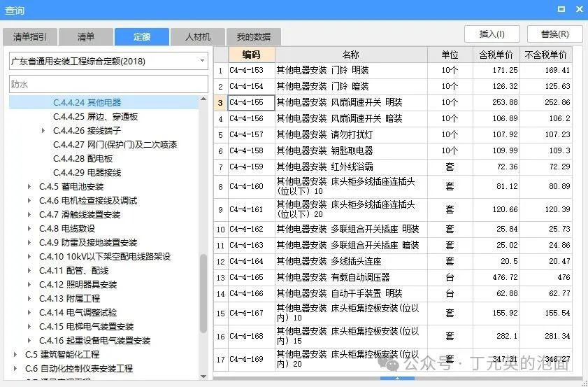Click the bottom panel collapse arrow handle
The height and width of the screenshot is (387, 588).
click(x=398, y=378)
